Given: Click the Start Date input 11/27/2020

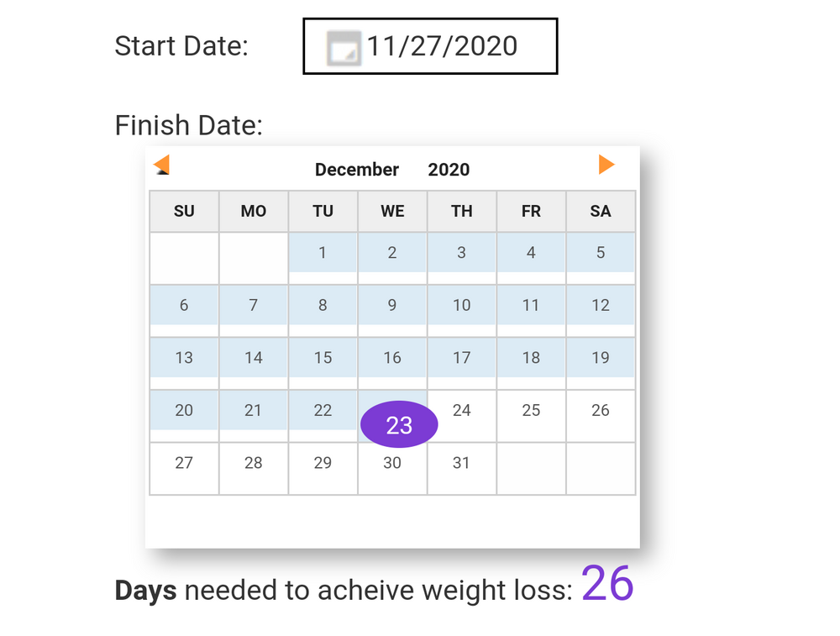Looking at the screenshot, I should 430,46.
